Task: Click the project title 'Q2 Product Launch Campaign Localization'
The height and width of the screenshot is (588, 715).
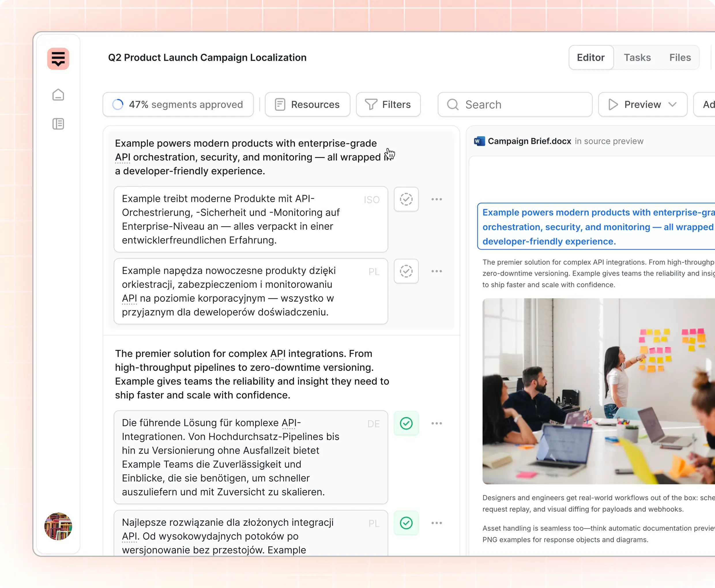Action: click(x=207, y=58)
